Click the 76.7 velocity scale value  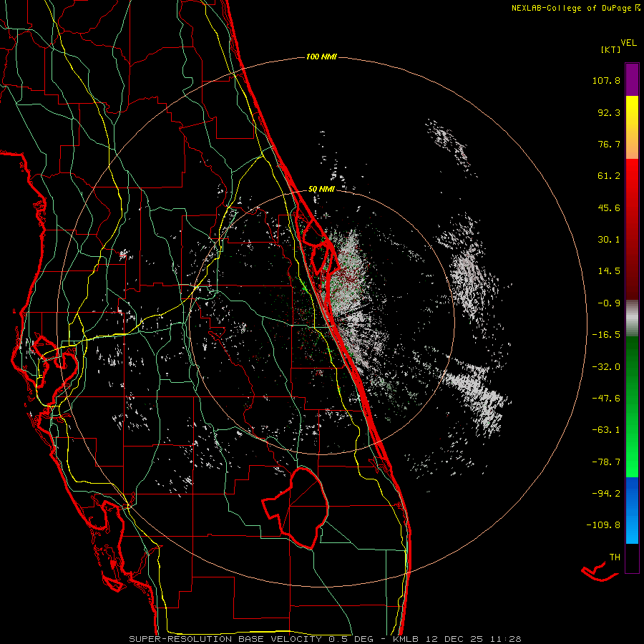pos(609,144)
